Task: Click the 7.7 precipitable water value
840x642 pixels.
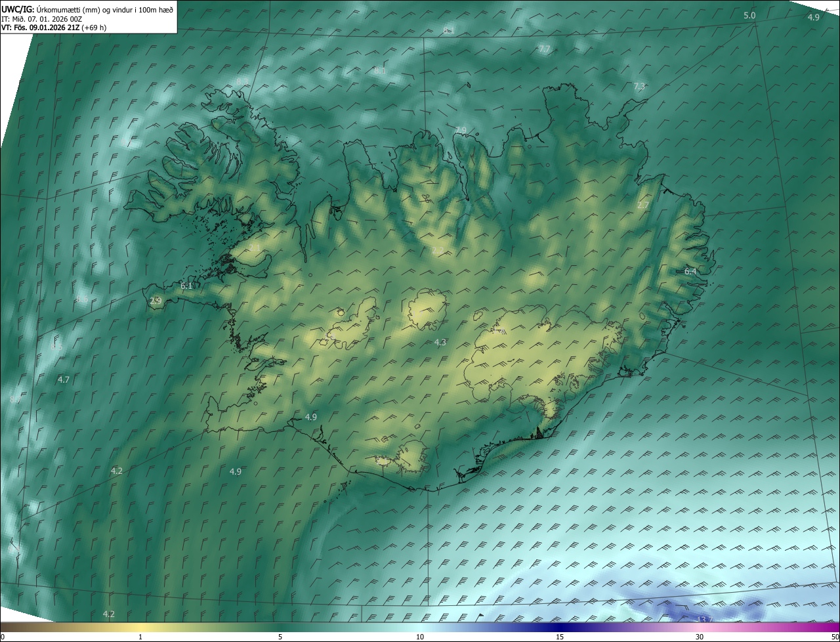Action: [544, 49]
